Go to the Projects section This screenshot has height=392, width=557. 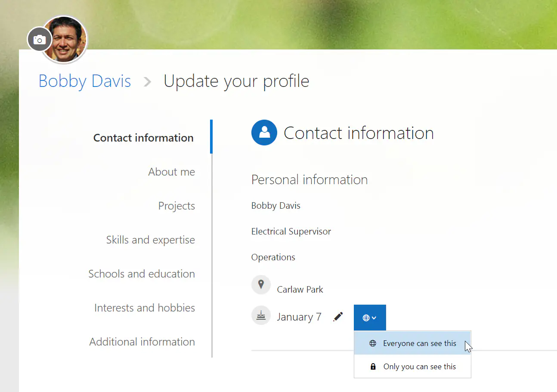[x=176, y=206]
